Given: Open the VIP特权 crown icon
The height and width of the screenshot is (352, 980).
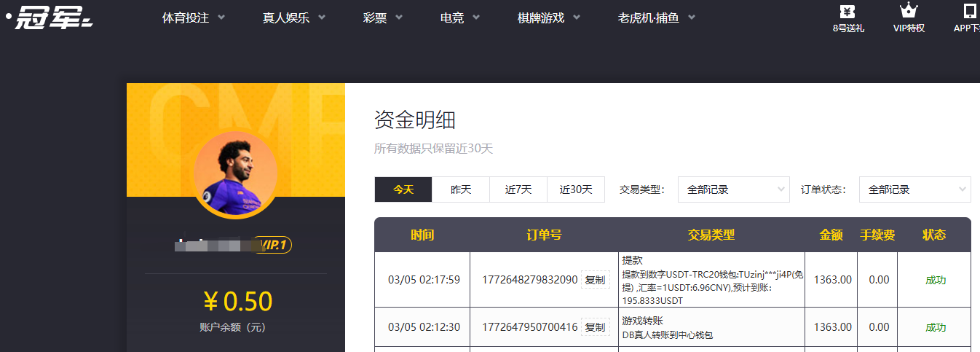Looking at the screenshot, I should (908, 12).
